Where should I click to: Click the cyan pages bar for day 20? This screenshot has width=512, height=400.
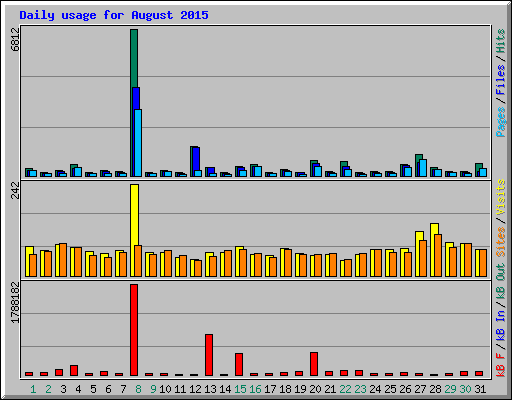pyautogui.click(x=318, y=172)
